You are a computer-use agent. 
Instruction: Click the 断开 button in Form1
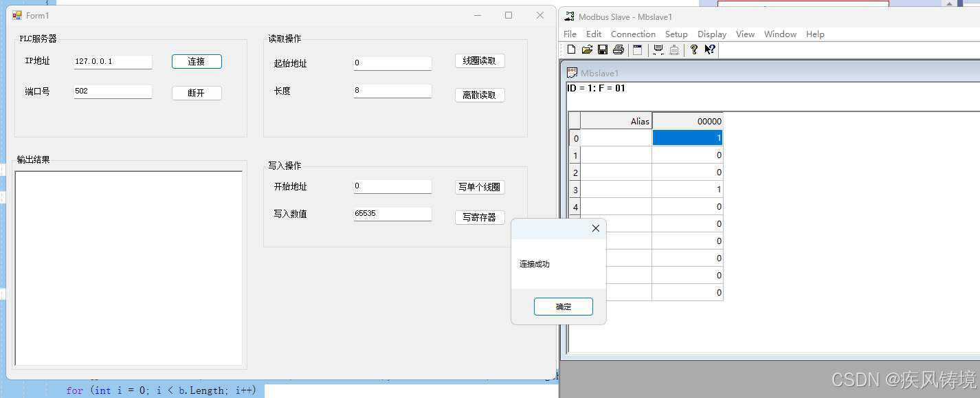pos(197,93)
